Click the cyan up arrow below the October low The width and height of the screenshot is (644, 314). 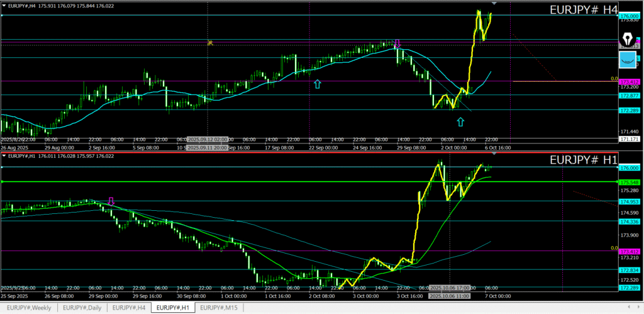tap(460, 121)
